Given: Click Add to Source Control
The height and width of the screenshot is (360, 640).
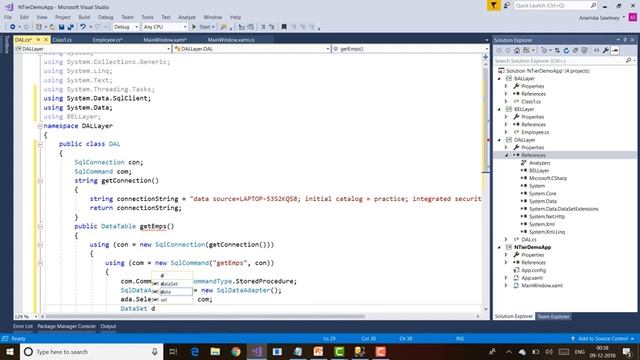Looking at the screenshot, I should [603, 338].
